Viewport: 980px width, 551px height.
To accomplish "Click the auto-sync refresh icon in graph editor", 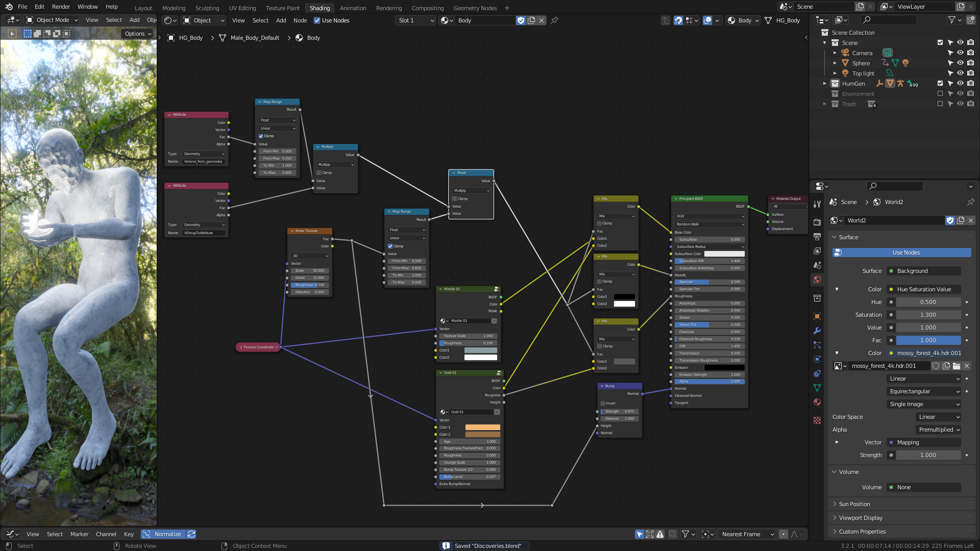I will click(x=191, y=534).
